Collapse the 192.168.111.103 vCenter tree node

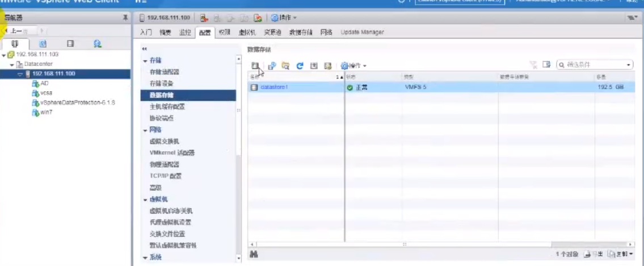tap(4, 55)
